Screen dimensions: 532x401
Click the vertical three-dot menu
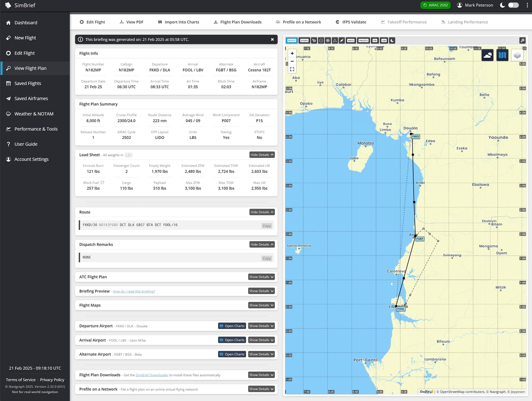[527, 5]
